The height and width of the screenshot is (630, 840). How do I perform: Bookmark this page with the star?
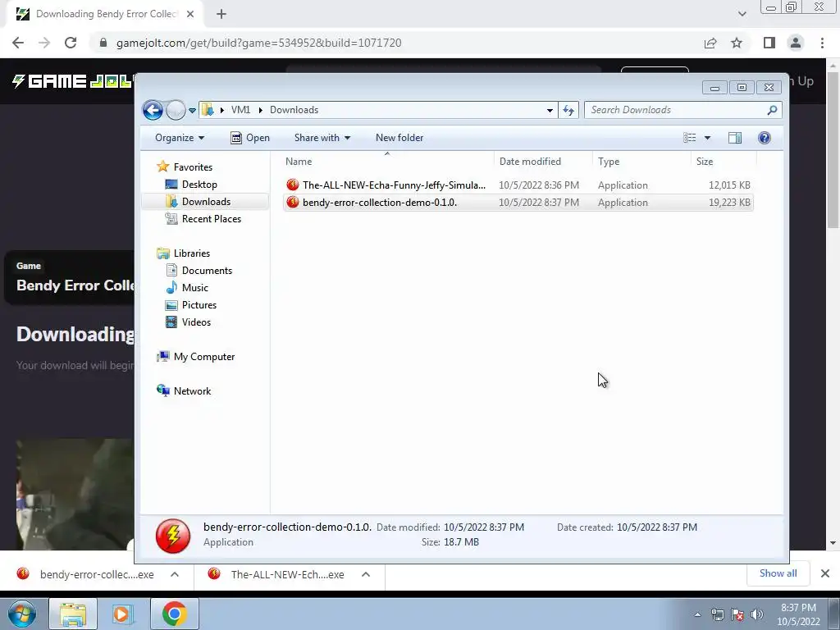pos(737,43)
